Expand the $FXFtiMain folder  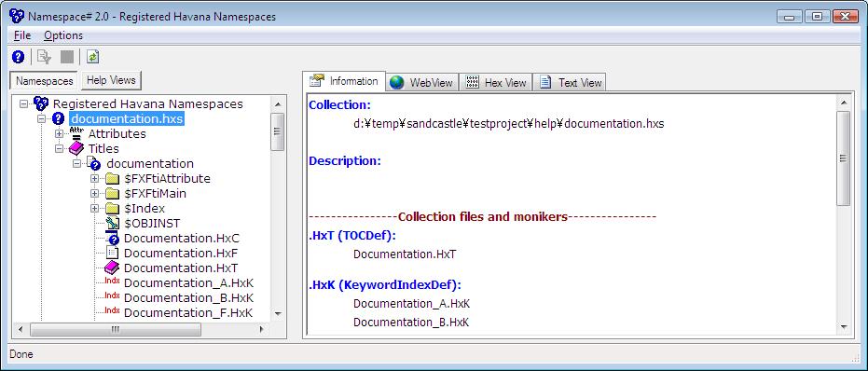pyautogui.click(x=95, y=193)
